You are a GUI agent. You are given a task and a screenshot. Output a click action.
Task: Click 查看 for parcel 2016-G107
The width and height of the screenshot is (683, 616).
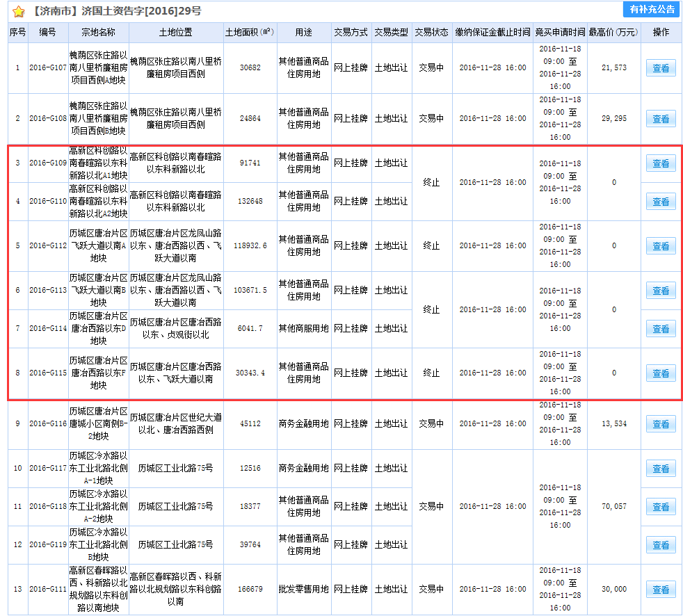click(660, 68)
